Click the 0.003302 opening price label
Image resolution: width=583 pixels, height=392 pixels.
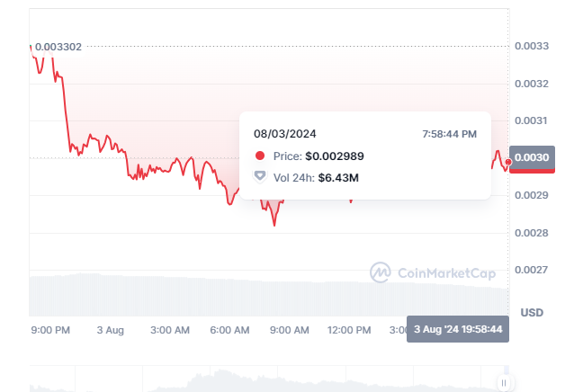click(x=58, y=46)
